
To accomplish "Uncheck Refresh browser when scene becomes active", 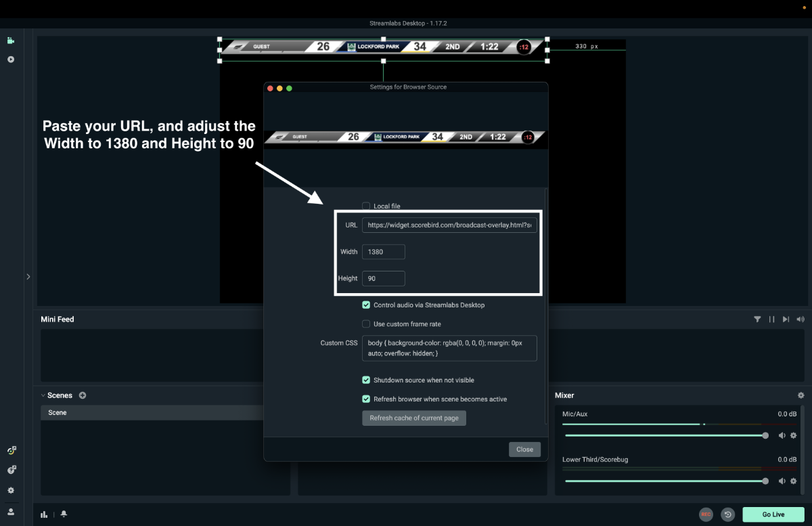I will (x=366, y=399).
